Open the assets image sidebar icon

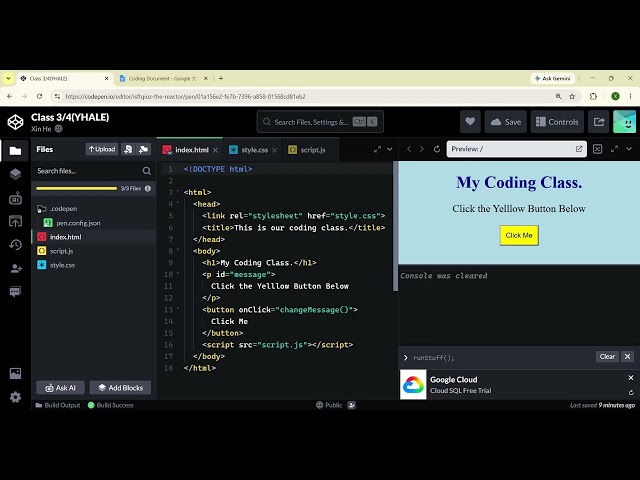[15, 373]
